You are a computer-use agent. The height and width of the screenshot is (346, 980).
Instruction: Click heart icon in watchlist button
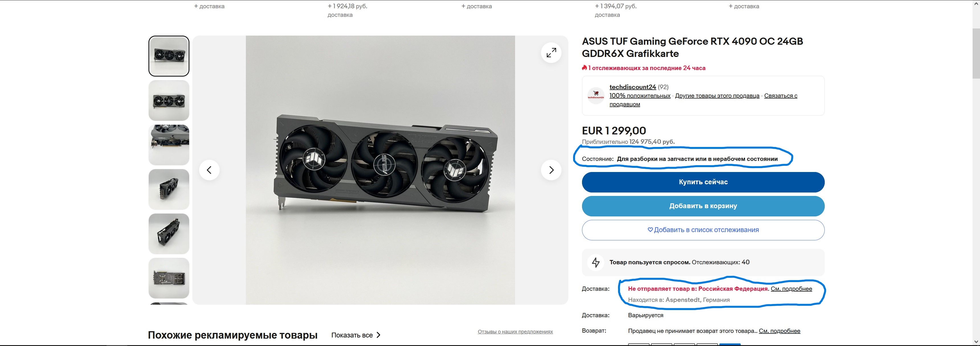[650, 230]
